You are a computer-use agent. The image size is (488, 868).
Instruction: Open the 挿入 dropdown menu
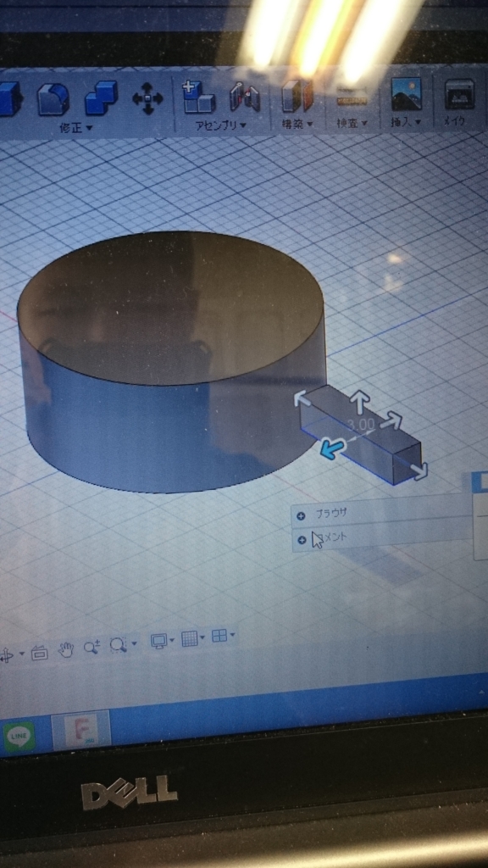[406, 122]
